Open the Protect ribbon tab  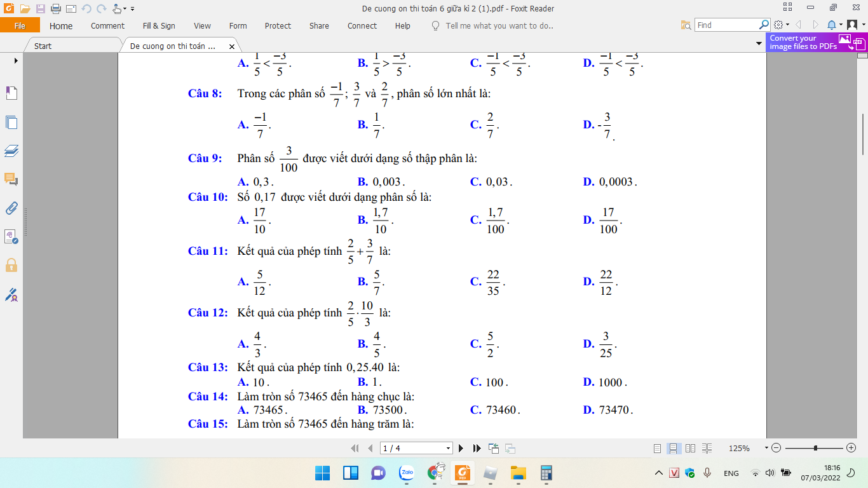(x=278, y=26)
